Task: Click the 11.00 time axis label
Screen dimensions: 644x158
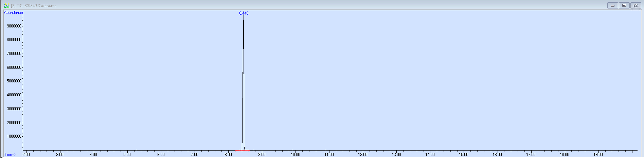Action: pyautogui.click(x=329, y=155)
